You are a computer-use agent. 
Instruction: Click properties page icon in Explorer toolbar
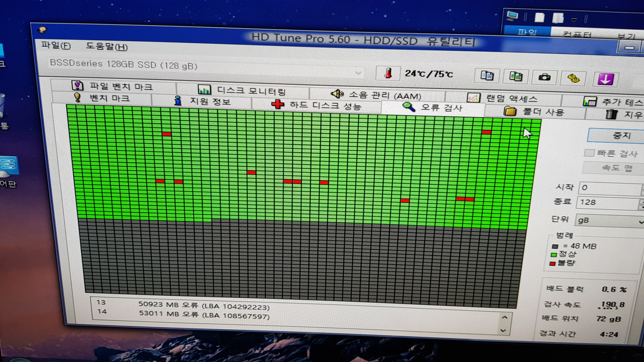click(539, 18)
